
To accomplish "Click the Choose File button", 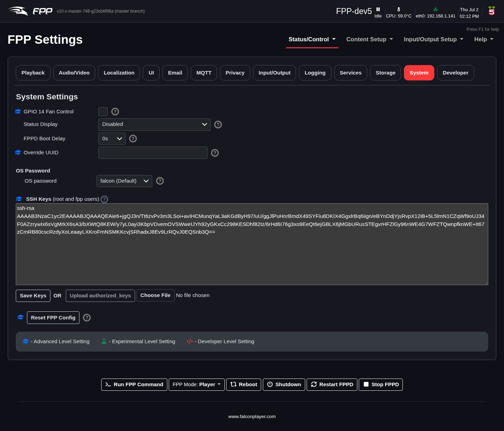I will coord(155,295).
